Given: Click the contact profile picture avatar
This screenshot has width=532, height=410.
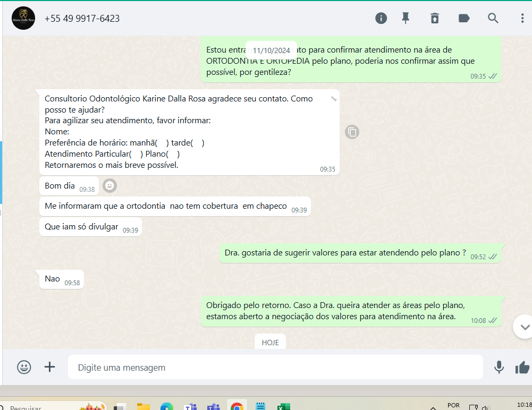Looking at the screenshot, I should 23,19.
